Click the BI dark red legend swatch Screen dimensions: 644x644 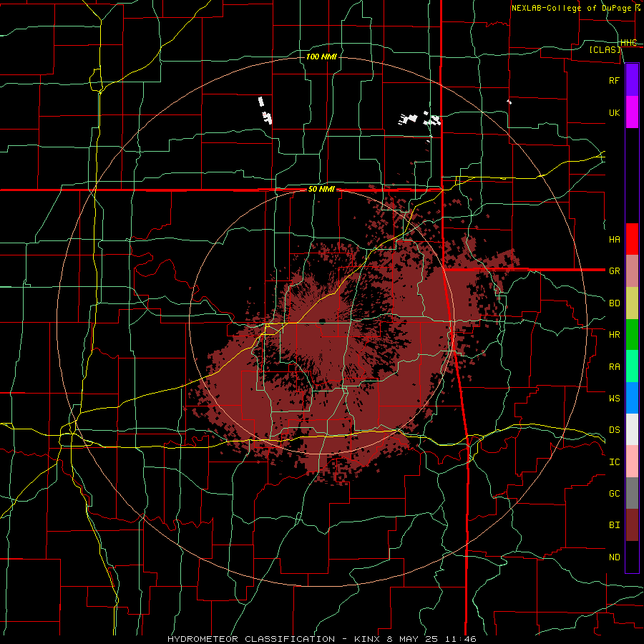632,525
